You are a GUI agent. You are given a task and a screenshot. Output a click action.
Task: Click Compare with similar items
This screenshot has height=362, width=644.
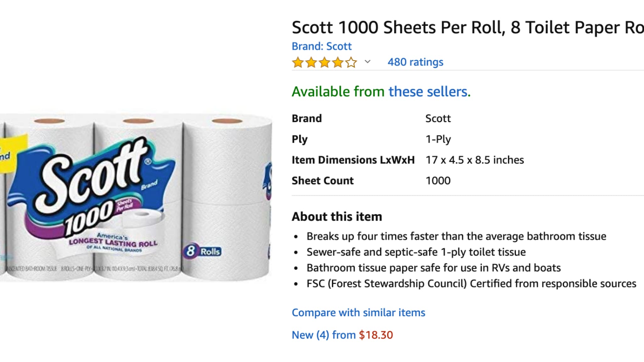click(x=358, y=313)
